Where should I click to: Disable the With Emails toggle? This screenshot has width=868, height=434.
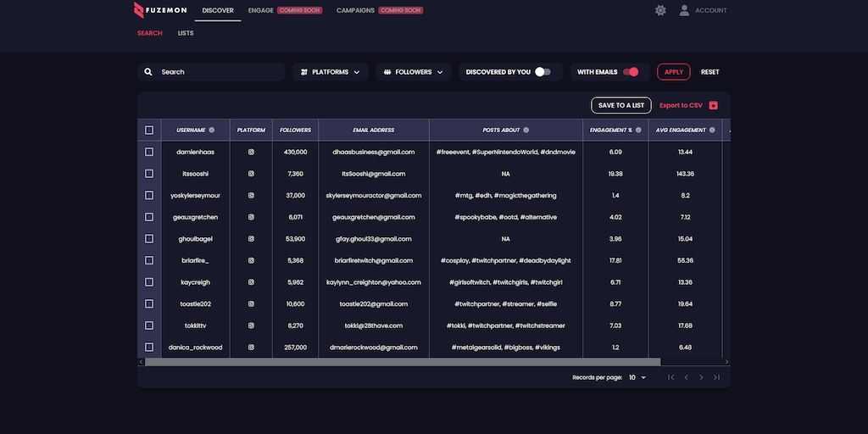tap(630, 72)
